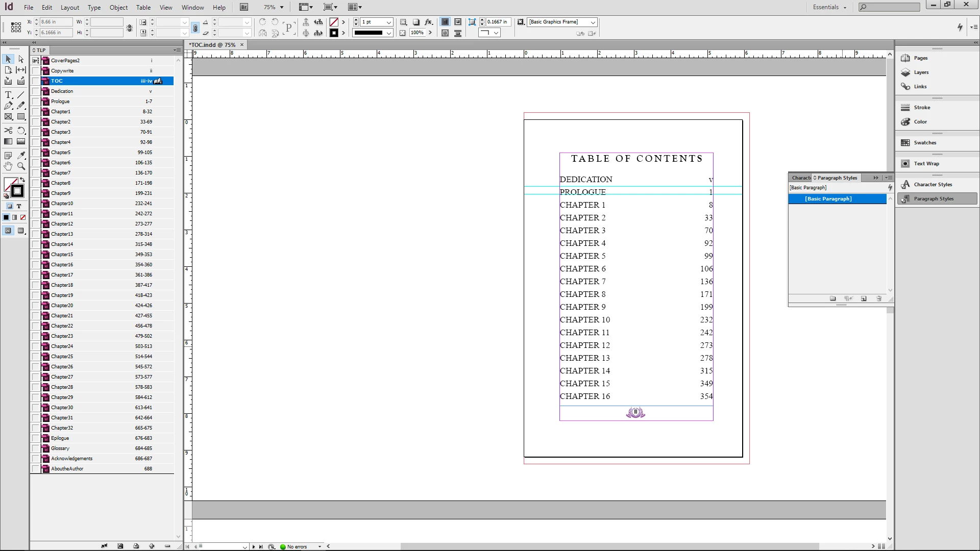
Task: Switch to the TOC.indd document tab
Action: [212, 45]
